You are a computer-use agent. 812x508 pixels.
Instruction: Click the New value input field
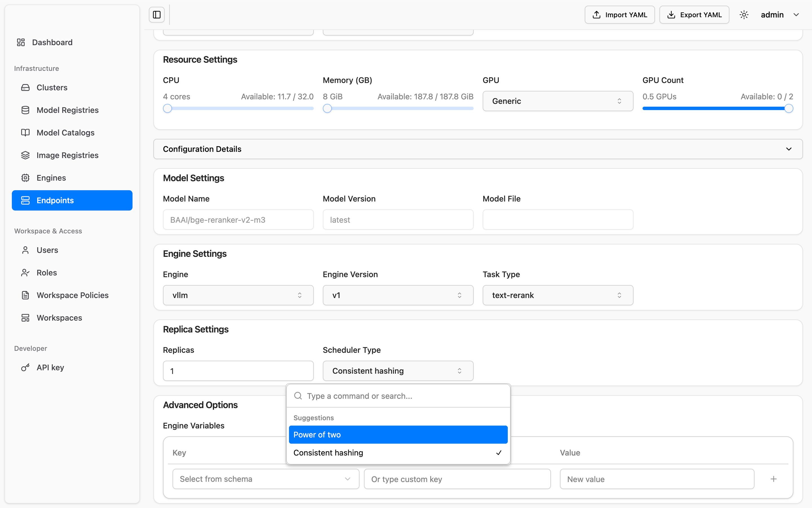[657, 479]
